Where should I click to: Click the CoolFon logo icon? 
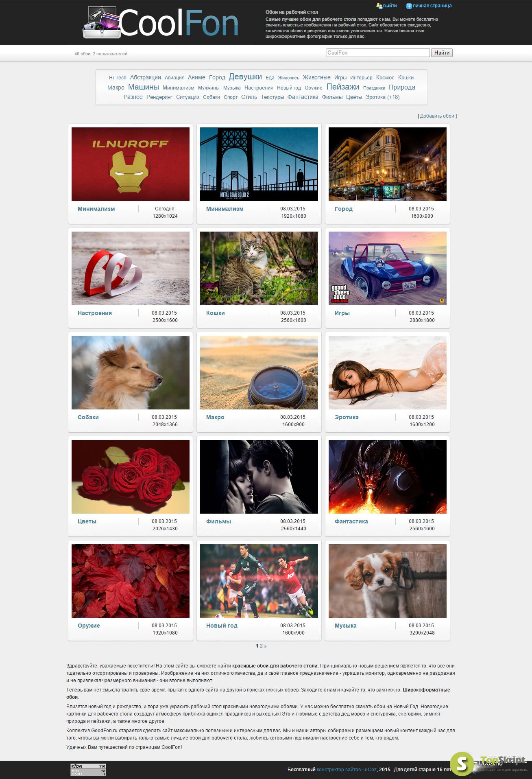(102, 22)
